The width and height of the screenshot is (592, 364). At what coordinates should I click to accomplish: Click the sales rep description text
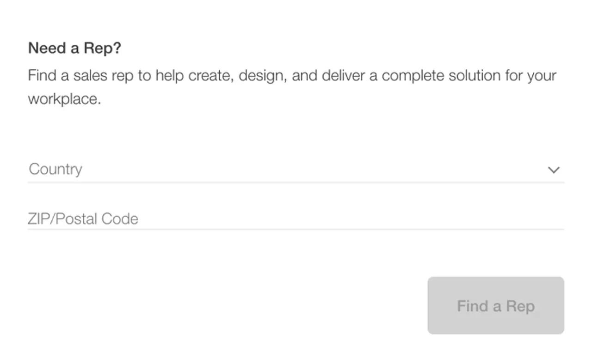point(291,87)
